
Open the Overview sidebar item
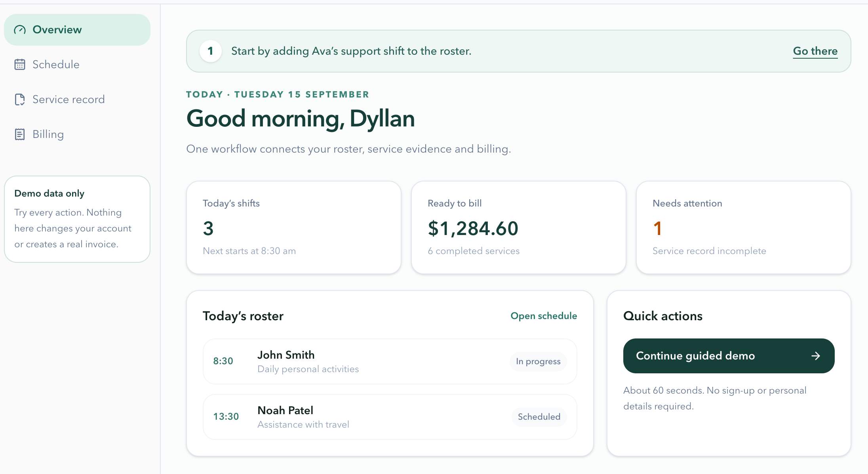coord(77,30)
